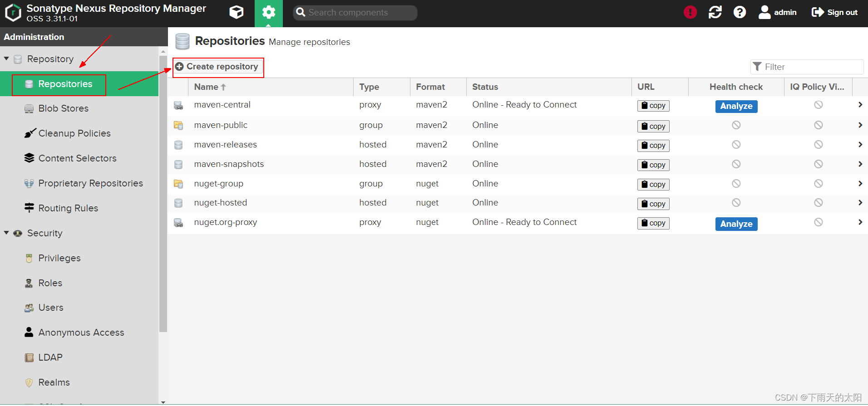Screen dimensions: 868x406
Task: Collapse the Repository tree section
Action: pyautogui.click(x=6, y=59)
